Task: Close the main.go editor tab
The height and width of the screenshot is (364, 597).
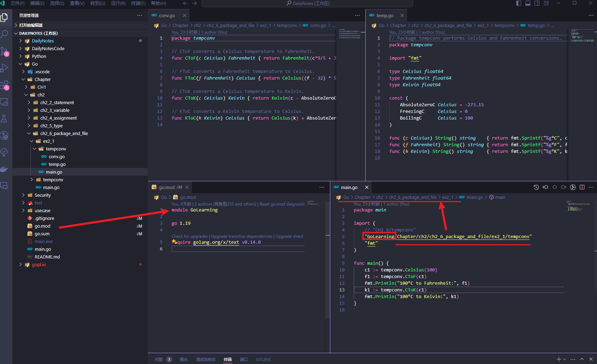Action: click(367, 187)
